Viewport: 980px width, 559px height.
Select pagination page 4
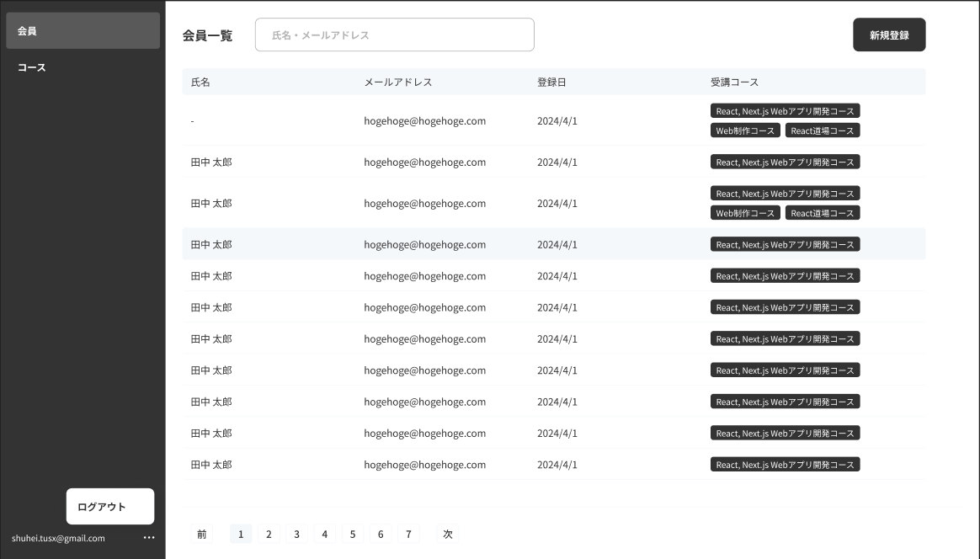[x=324, y=534]
